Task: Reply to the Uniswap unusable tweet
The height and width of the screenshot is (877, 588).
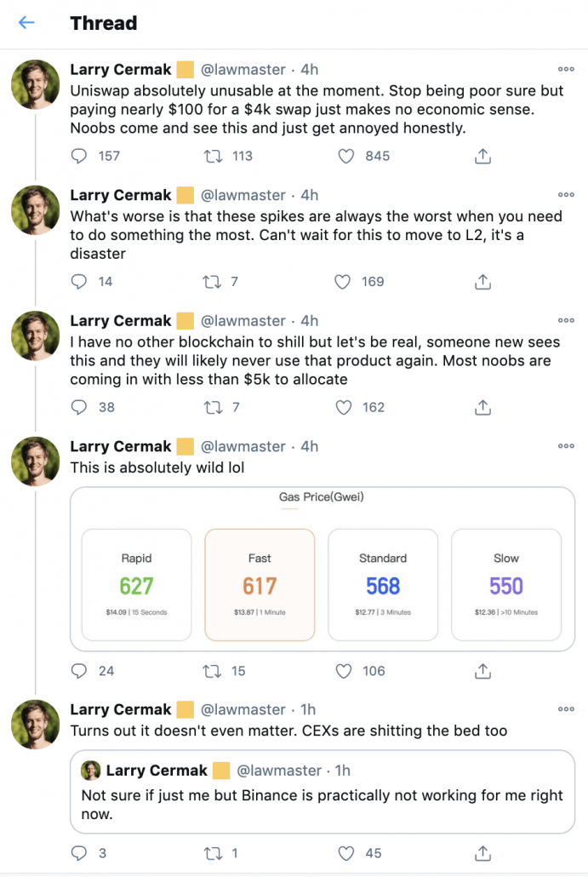Action: click(79, 156)
